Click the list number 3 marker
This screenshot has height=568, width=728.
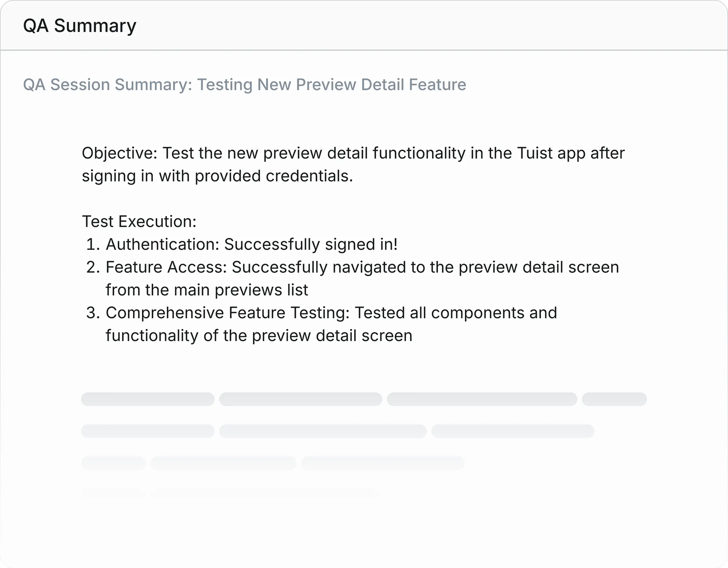pos(93,313)
